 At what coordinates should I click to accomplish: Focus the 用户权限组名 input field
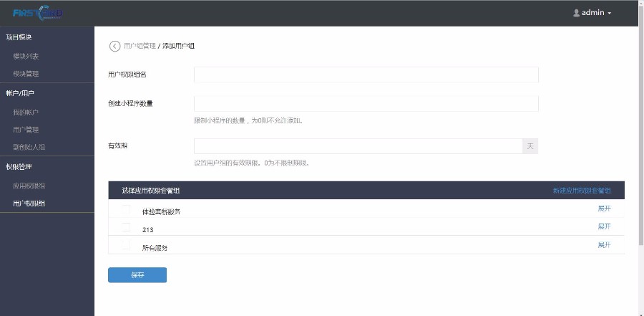(366, 75)
